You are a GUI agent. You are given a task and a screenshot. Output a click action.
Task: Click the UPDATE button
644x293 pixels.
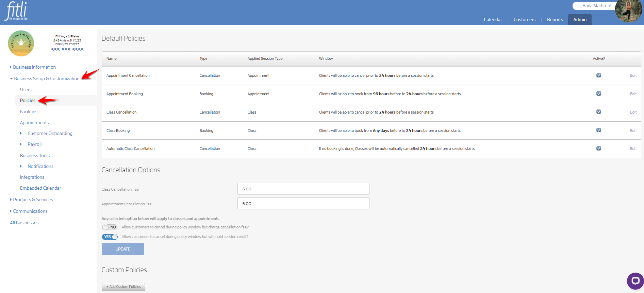123,249
